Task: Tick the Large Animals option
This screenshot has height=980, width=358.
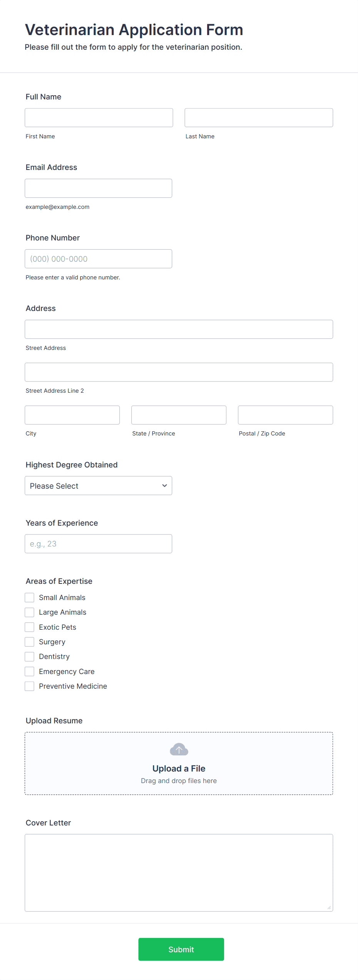Action: (x=30, y=612)
